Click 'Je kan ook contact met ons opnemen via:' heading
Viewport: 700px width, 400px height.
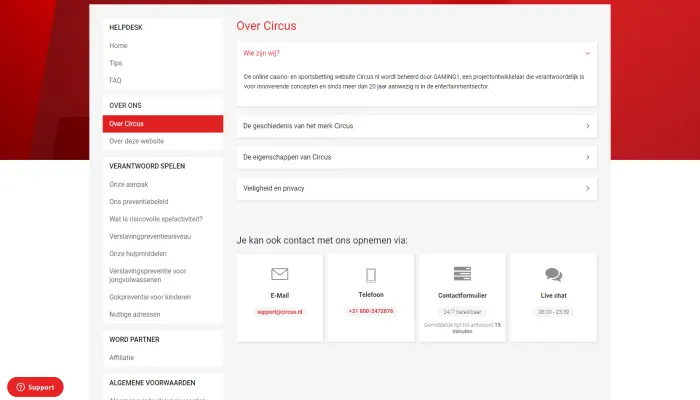point(322,240)
